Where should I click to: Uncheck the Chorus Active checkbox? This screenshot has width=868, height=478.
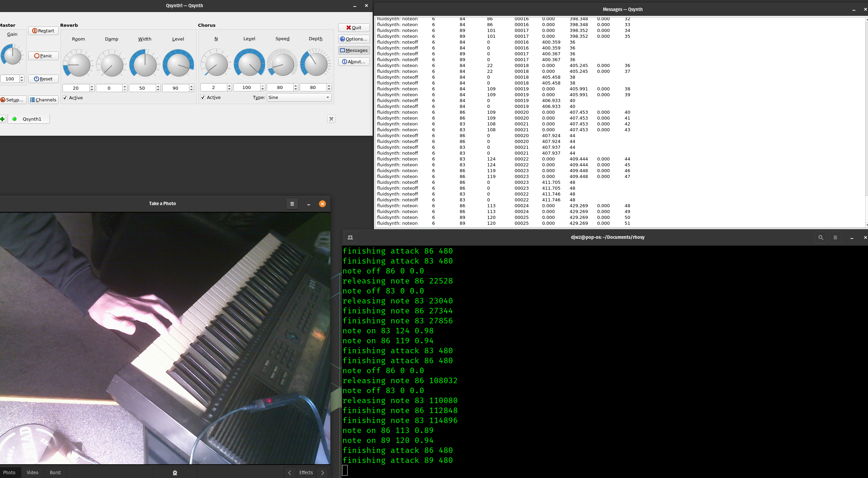pos(203,97)
